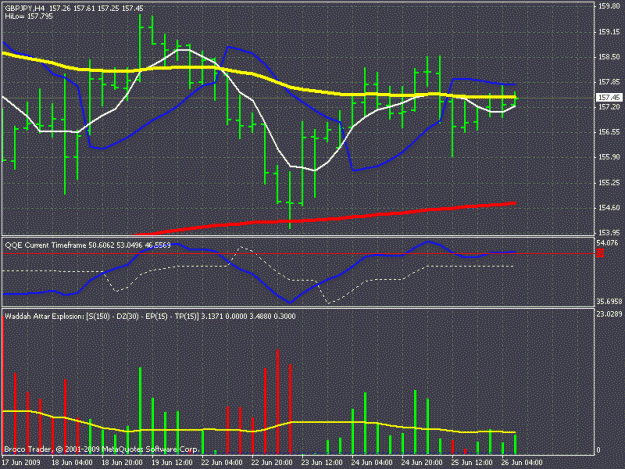Select the 23 Jun 12:00 time label

pos(322,462)
